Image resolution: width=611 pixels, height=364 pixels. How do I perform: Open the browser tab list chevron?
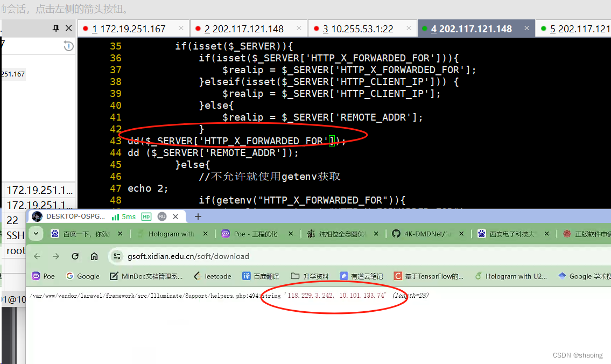(36, 233)
